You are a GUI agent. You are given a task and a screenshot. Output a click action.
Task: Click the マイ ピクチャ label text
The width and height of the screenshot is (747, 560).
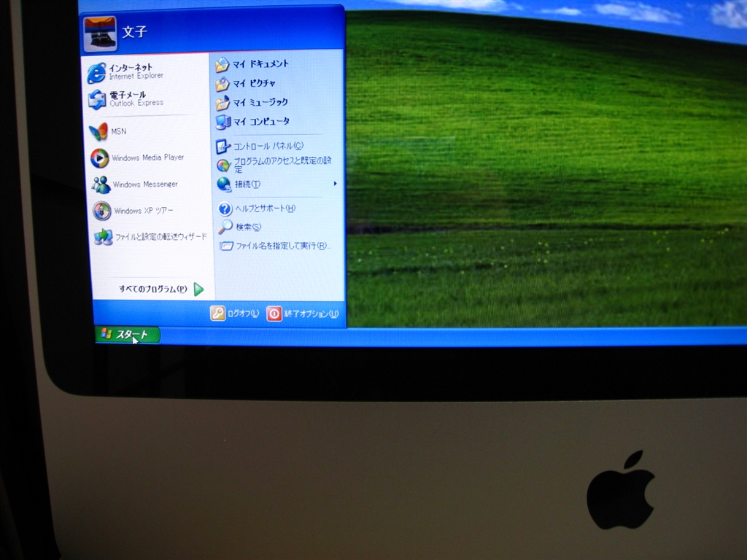254,83
